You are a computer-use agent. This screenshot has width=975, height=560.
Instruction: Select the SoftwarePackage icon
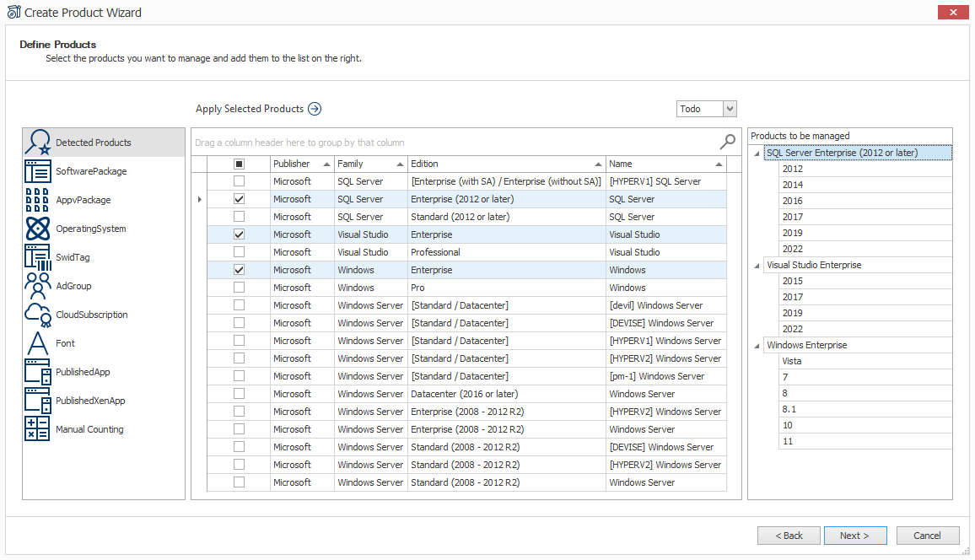pos(38,171)
